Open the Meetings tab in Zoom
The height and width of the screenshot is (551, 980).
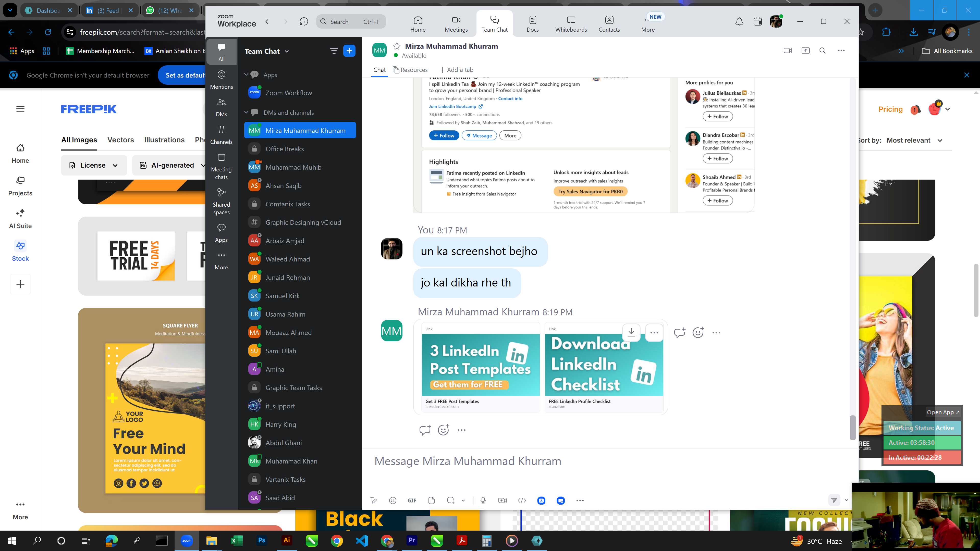click(x=456, y=23)
